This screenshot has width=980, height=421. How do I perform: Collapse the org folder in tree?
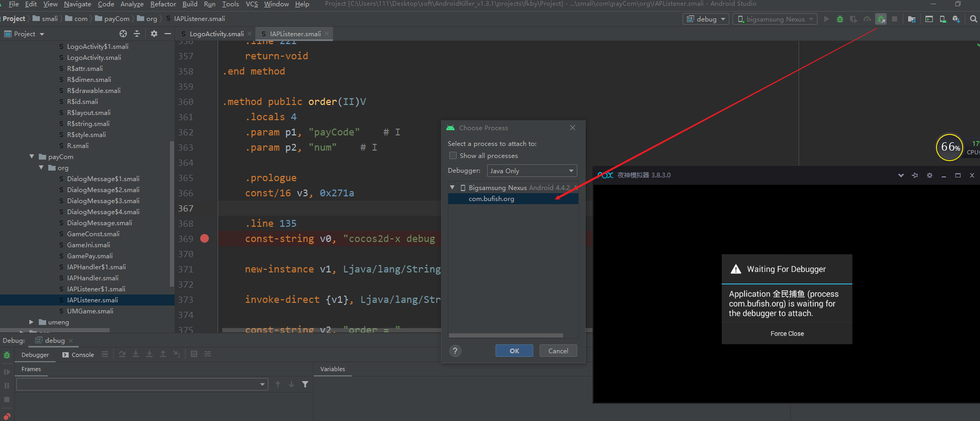(41, 167)
